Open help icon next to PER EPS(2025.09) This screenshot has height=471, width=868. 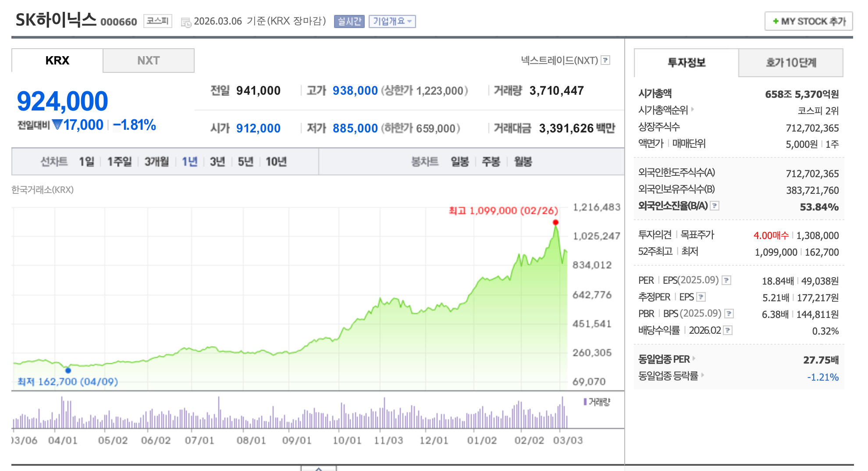tap(726, 280)
